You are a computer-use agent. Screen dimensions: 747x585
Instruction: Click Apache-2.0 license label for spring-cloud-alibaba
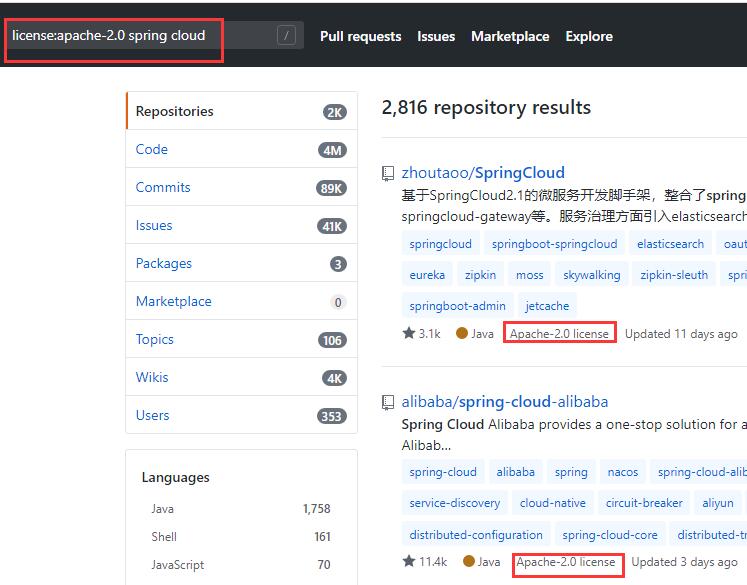[566, 562]
